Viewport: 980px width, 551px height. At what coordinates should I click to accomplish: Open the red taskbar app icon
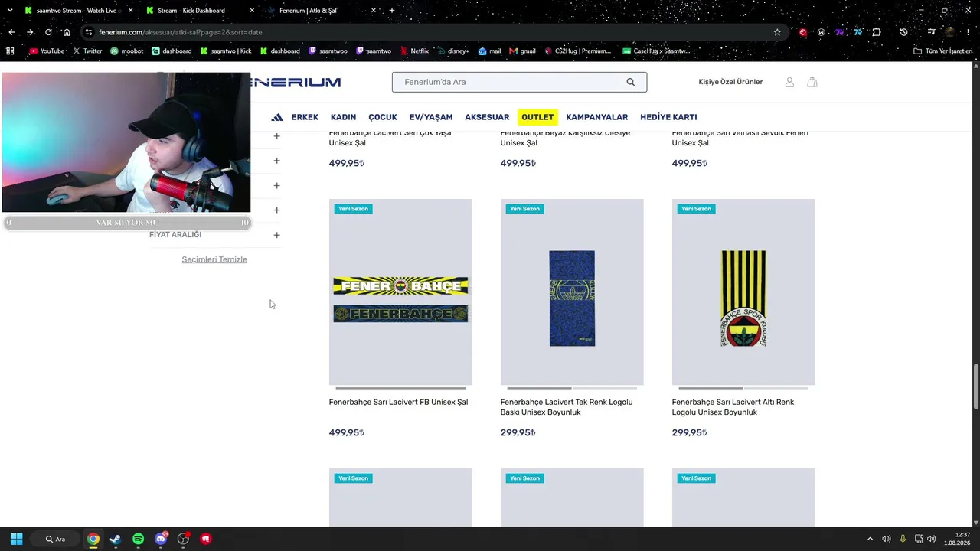206,539
